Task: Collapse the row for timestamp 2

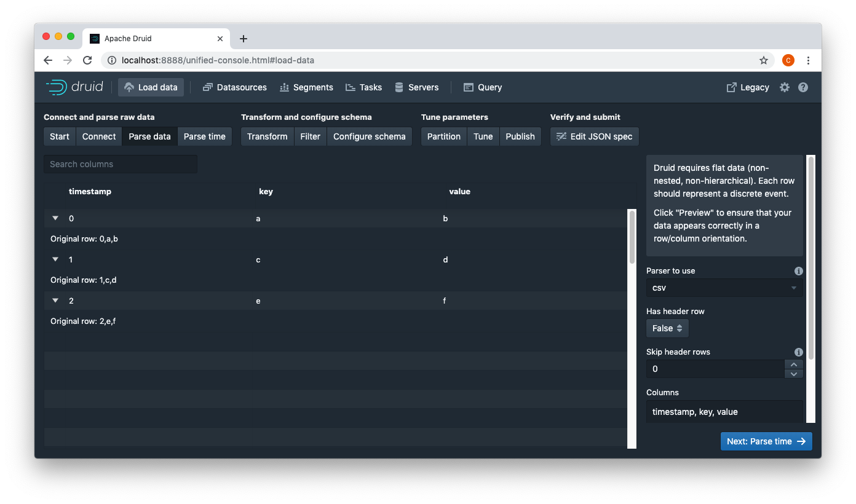Action: pos(55,301)
